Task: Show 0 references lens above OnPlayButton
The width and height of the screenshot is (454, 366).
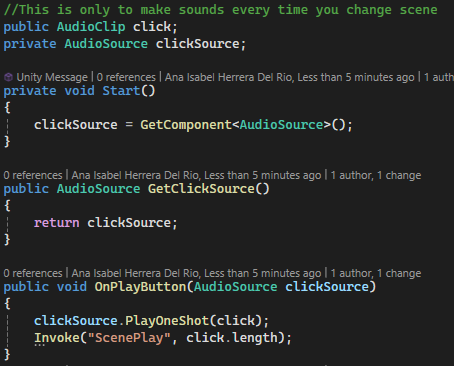Action: pyautogui.click(x=33, y=273)
